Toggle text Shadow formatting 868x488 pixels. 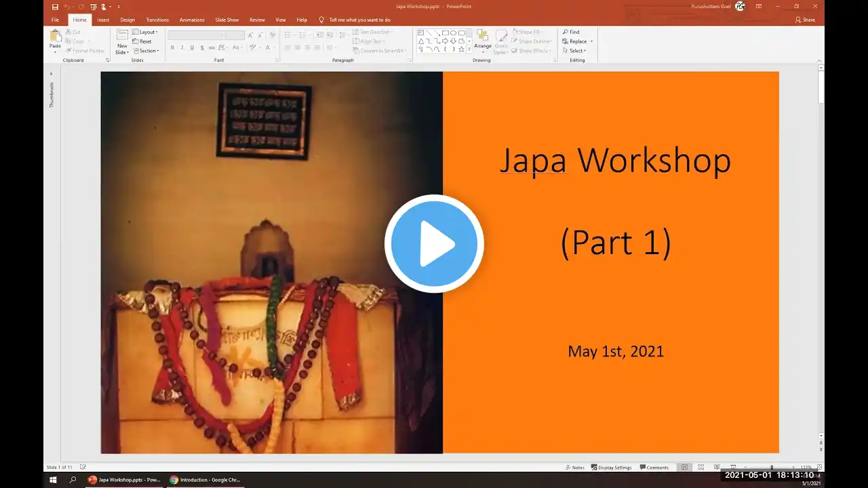click(202, 47)
